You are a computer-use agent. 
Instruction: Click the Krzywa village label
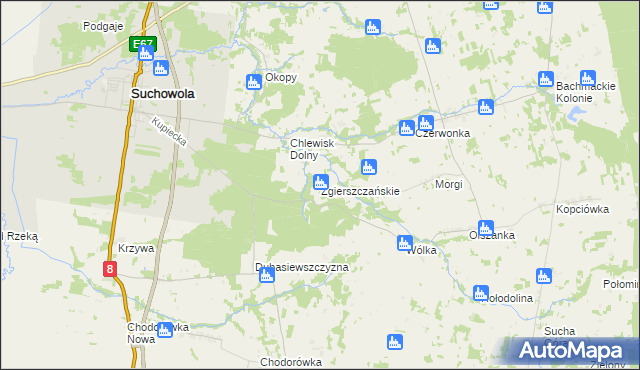point(136,248)
